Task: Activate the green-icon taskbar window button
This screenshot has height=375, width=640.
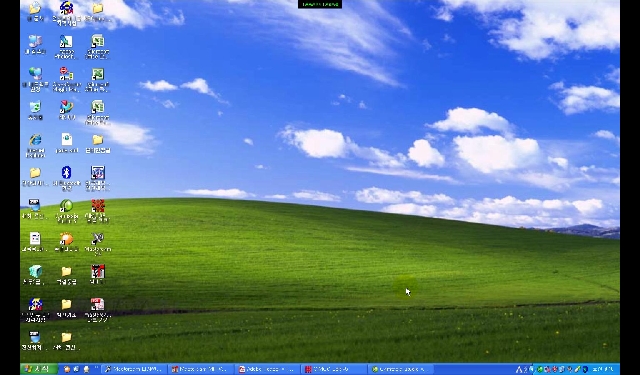Action: (x=400, y=369)
